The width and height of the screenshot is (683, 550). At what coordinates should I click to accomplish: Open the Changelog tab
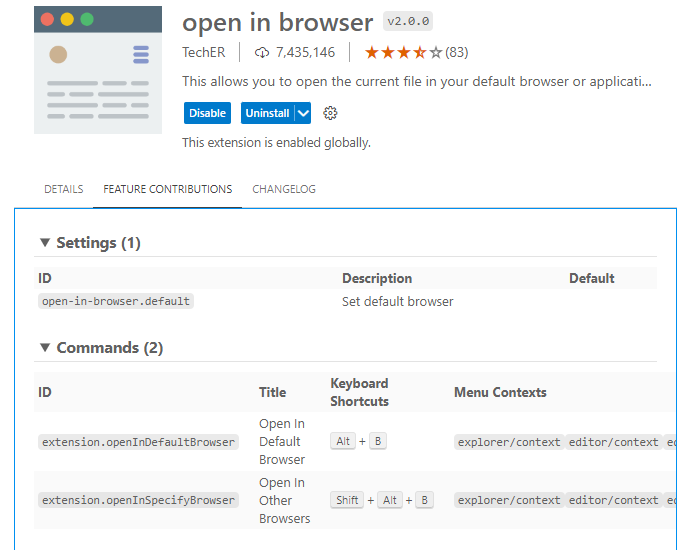[x=284, y=189]
